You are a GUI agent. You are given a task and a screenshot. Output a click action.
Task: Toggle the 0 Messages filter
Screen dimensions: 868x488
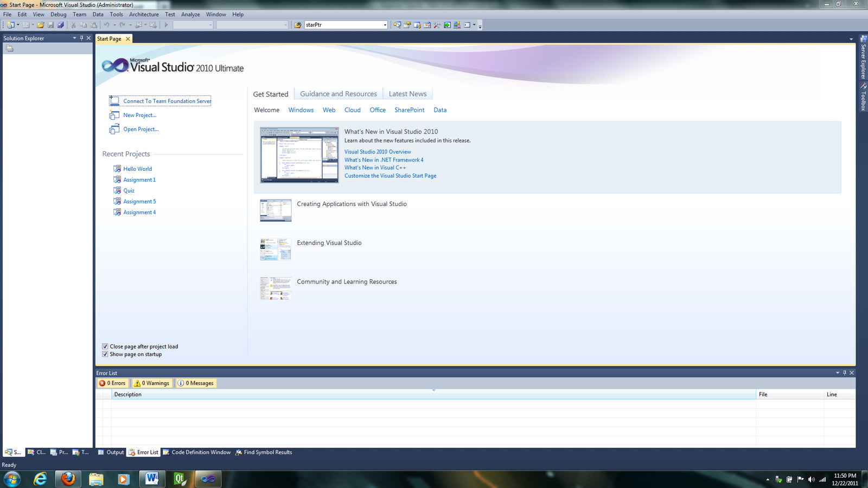(x=196, y=383)
